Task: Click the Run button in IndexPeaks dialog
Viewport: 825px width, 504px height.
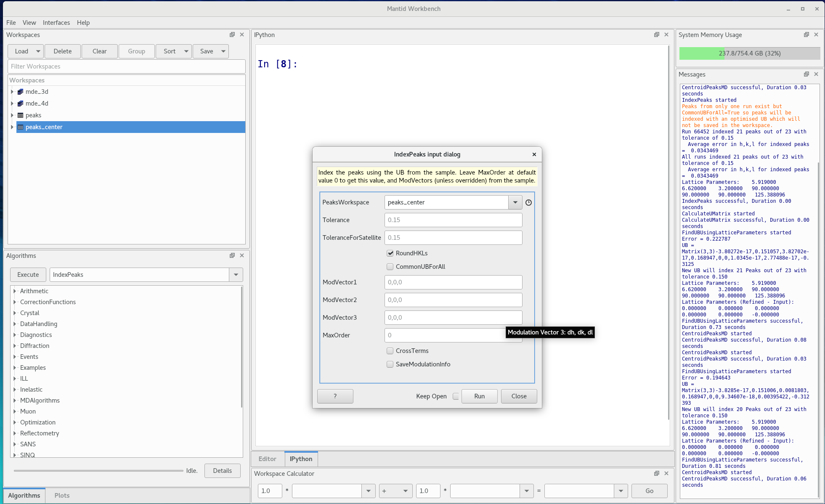Action: click(x=480, y=395)
